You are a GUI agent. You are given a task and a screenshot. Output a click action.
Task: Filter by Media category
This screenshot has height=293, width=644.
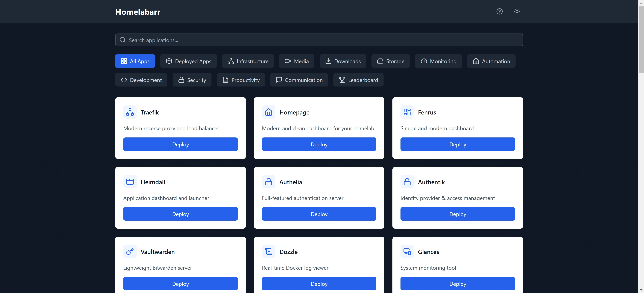(297, 61)
